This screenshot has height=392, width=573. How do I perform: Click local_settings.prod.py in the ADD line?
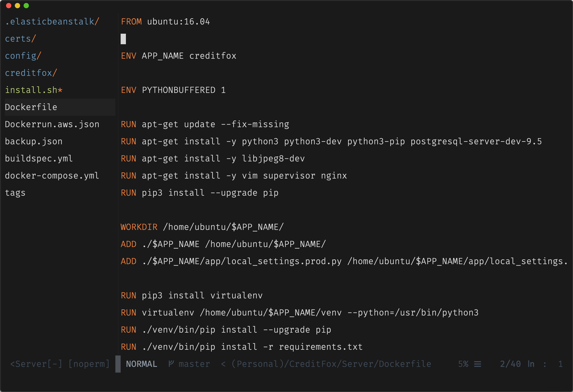(284, 261)
